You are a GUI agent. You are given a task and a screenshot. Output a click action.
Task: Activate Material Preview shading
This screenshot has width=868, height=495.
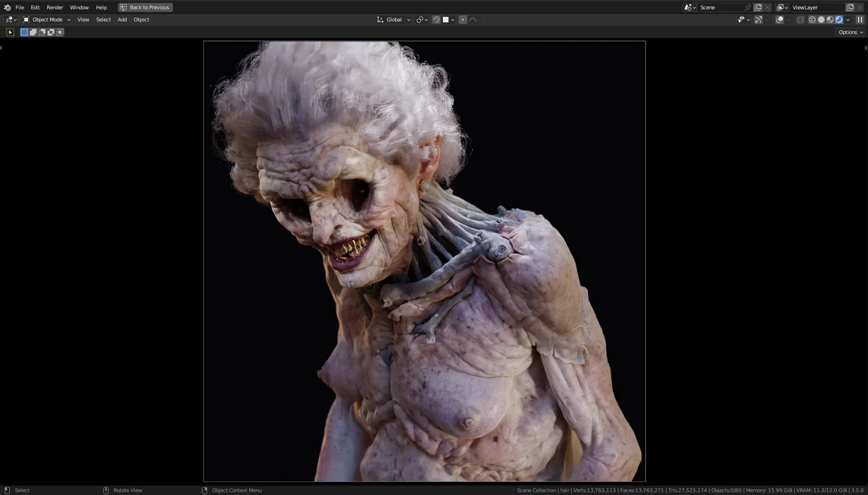[829, 20]
